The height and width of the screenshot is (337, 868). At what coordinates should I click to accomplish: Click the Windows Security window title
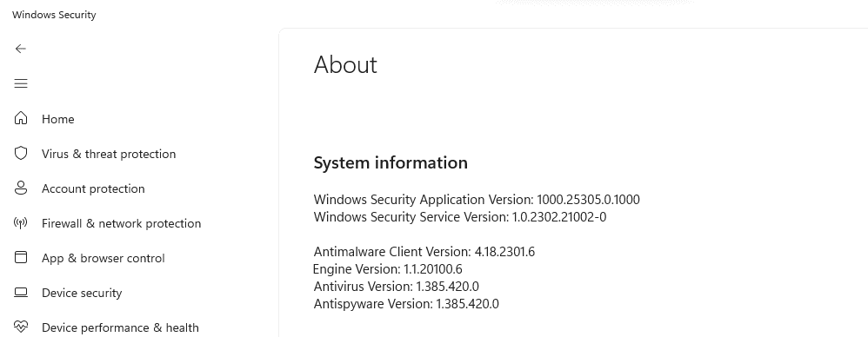(x=54, y=15)
